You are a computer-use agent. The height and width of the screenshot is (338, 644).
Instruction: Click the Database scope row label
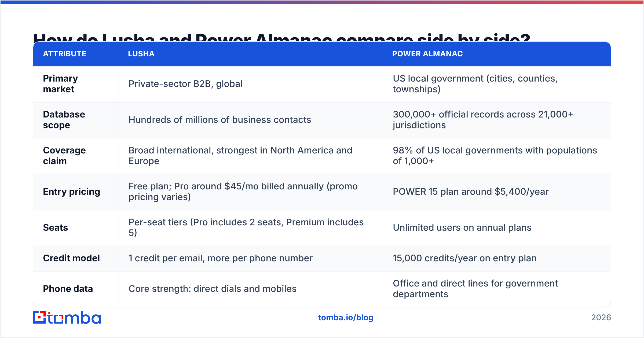pyautogui.click(x=64, y=120)
